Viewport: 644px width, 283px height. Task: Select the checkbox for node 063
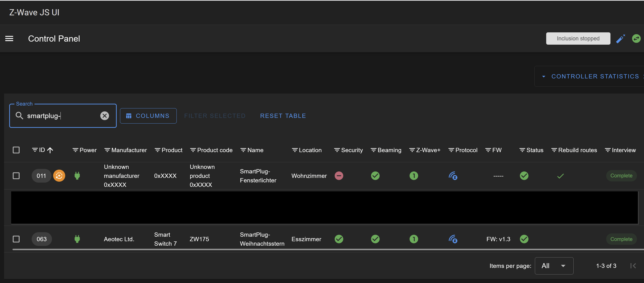coord(16,239)
